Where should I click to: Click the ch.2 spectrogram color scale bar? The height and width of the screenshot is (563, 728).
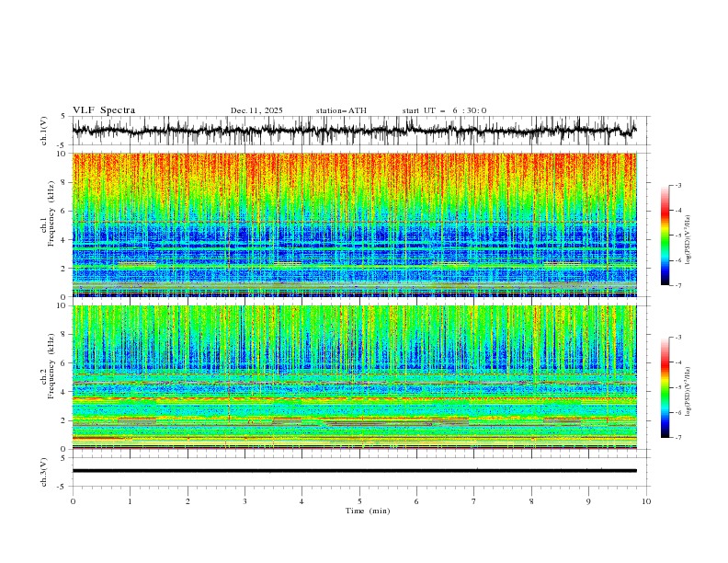pyautogui.click(x=665, y=387)
